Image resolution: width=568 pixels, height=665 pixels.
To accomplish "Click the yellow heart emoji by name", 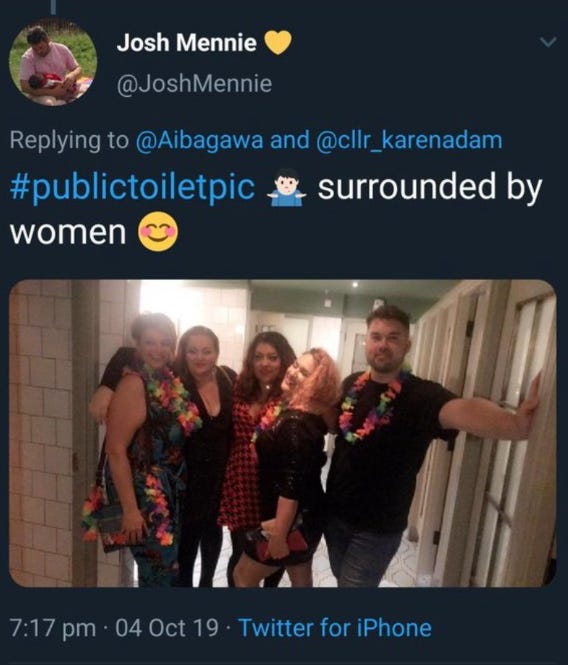I will (278, 42).
